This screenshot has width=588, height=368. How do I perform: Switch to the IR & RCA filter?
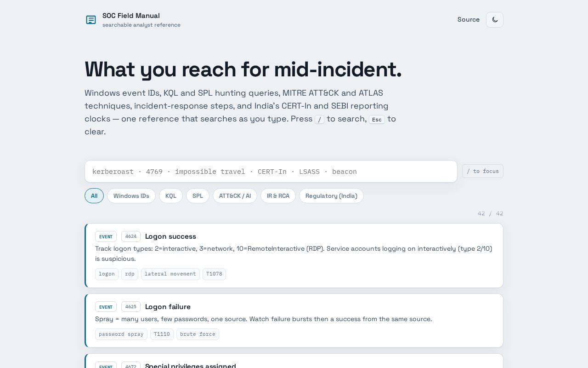click(x=278, y=196)
